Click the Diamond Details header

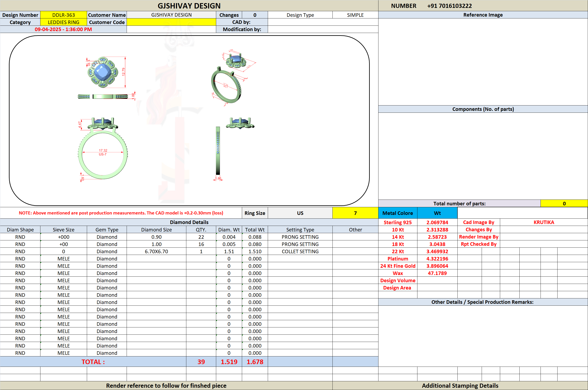[x=189, y=222]
